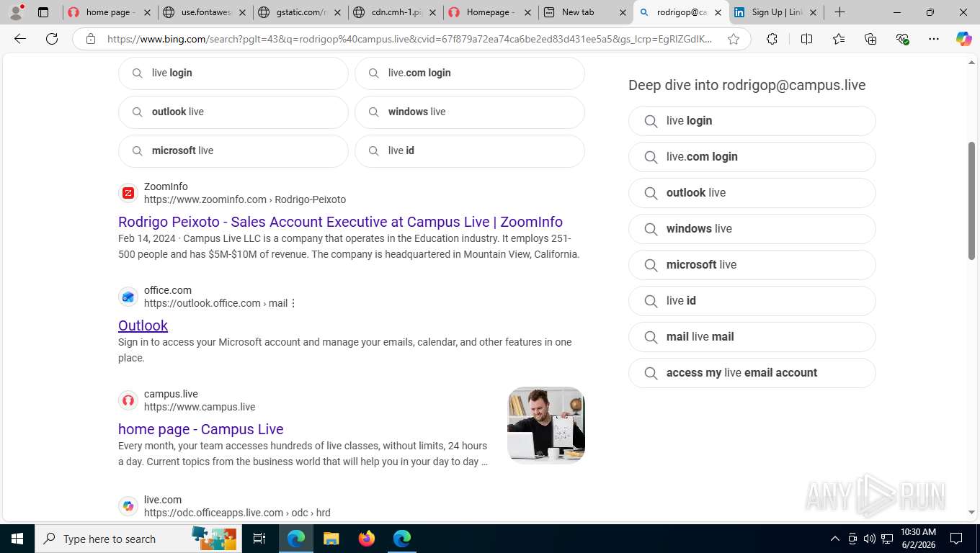Image resolution: width=980 pixels, height=553 pixels.
Task: Search related term microsoft live on left
Action: point(233,150)
